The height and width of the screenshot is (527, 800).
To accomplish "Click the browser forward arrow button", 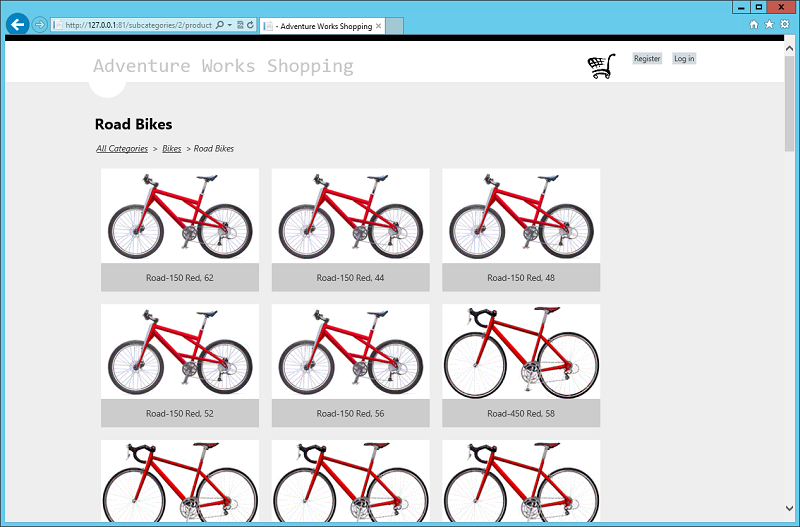I will (x=39, y=24).
